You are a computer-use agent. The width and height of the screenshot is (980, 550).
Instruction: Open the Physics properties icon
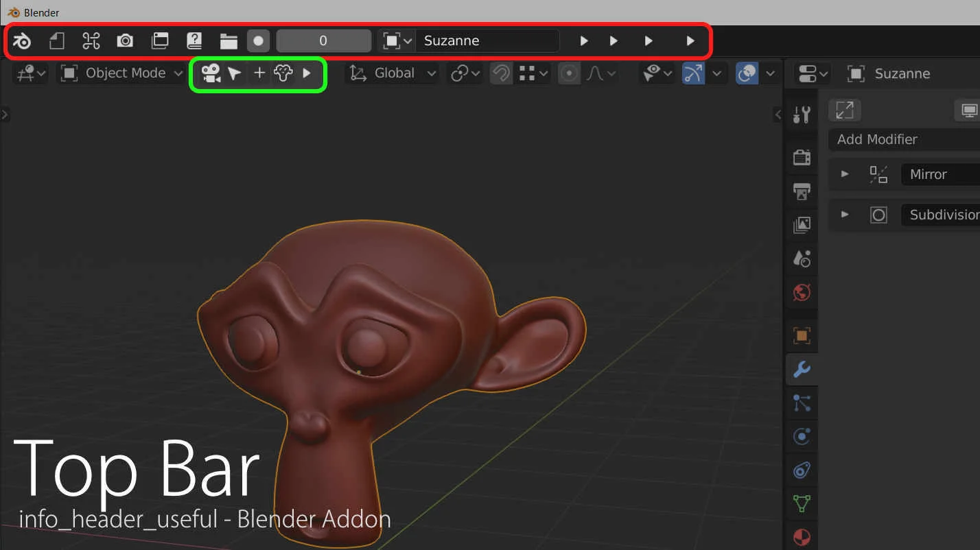tap(801, 436)
